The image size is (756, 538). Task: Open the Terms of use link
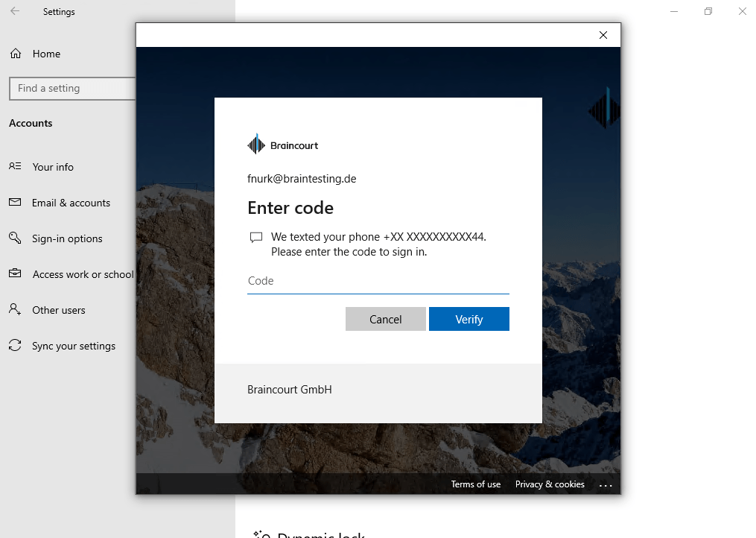[x=476, y=484]
